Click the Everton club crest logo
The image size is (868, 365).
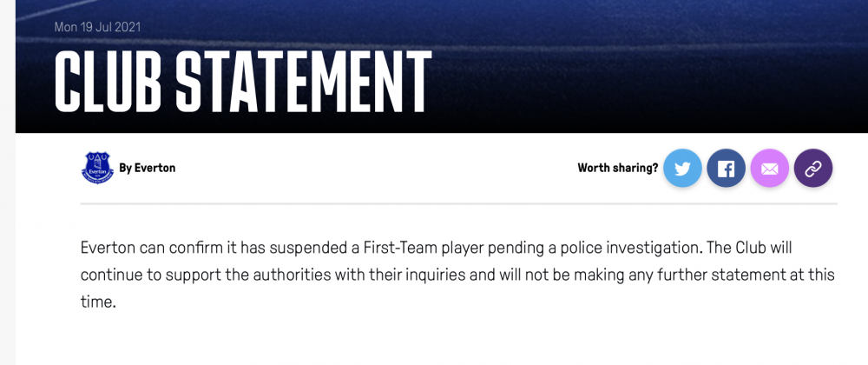coord(97,168)
